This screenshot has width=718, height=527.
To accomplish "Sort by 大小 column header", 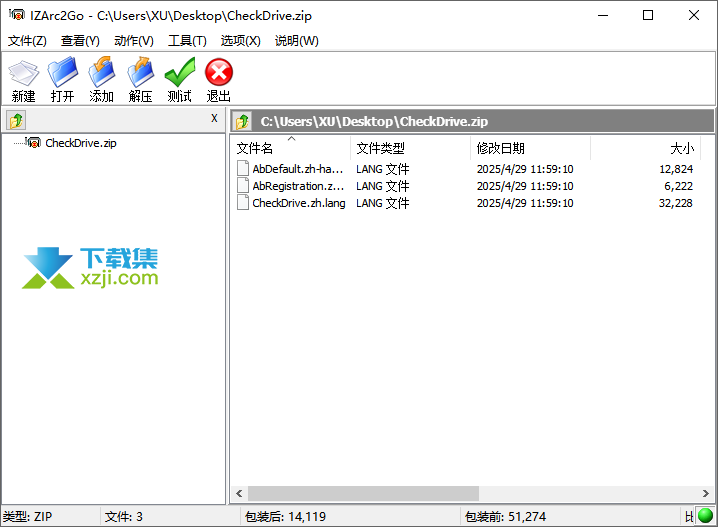I will coord(645,148).
